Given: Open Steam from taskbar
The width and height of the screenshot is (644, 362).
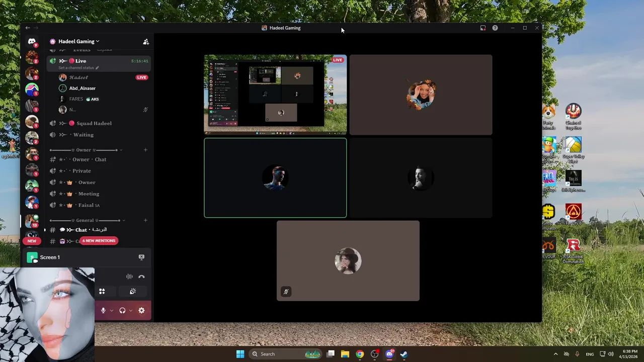Looking at the screenshot, I should coord(404,354).
